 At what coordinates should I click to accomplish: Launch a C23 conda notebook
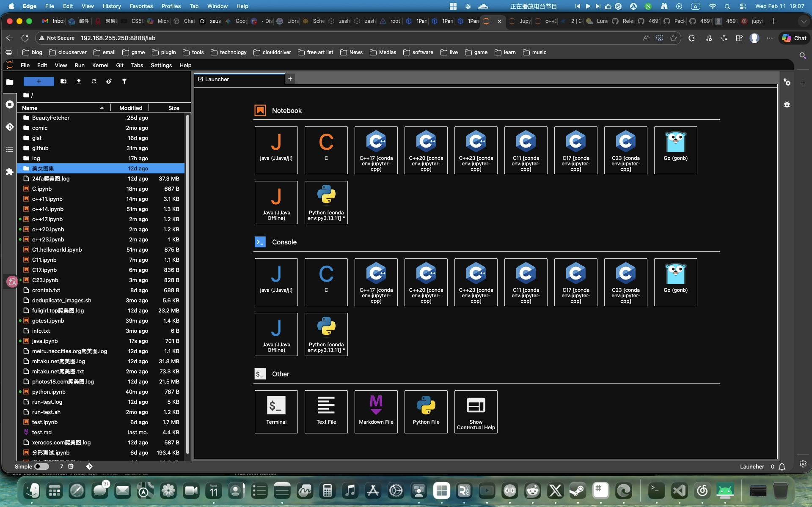click(626, 150)
